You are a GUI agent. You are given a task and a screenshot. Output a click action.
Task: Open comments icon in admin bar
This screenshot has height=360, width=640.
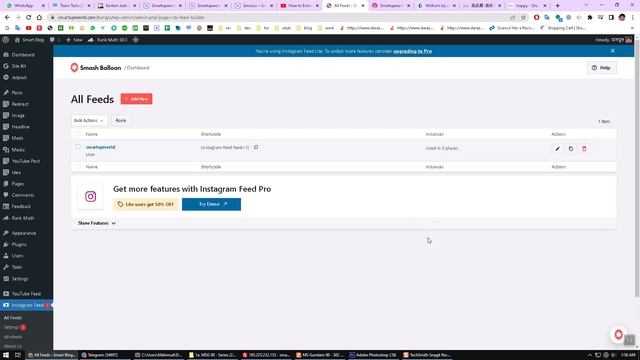pyautogui.click(x=53, y=40)
